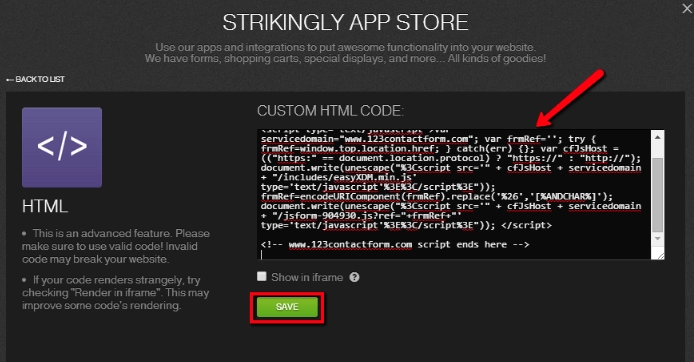
Task: Click the HTML title under the app icon
Action: coord(45,206)
